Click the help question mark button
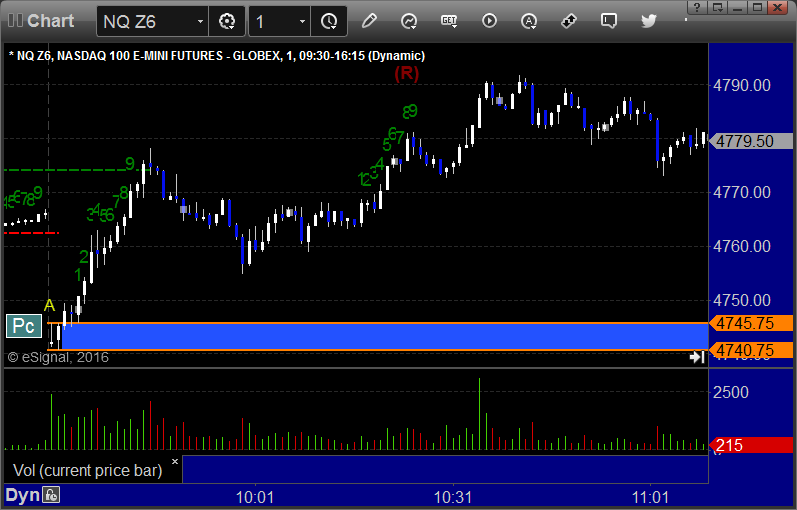 pyautogui.click(x=697, y=7)
